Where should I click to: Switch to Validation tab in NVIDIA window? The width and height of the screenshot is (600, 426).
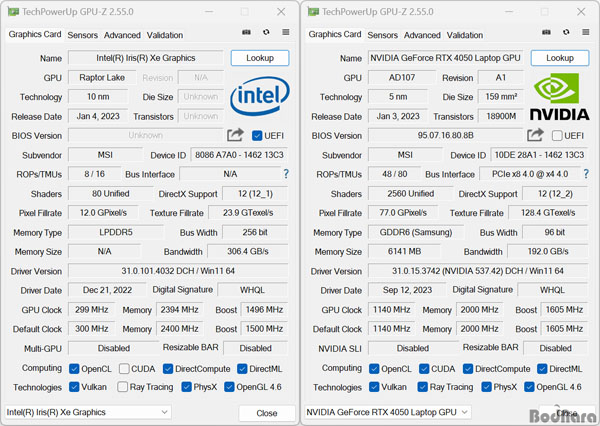(x=465, y=35)
